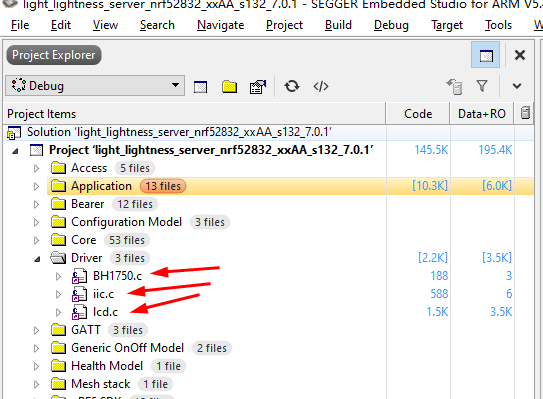The height and width of the screenshot is (399, 543).
Task: Click the filter funnel icon
Action: tap(482, 86)
